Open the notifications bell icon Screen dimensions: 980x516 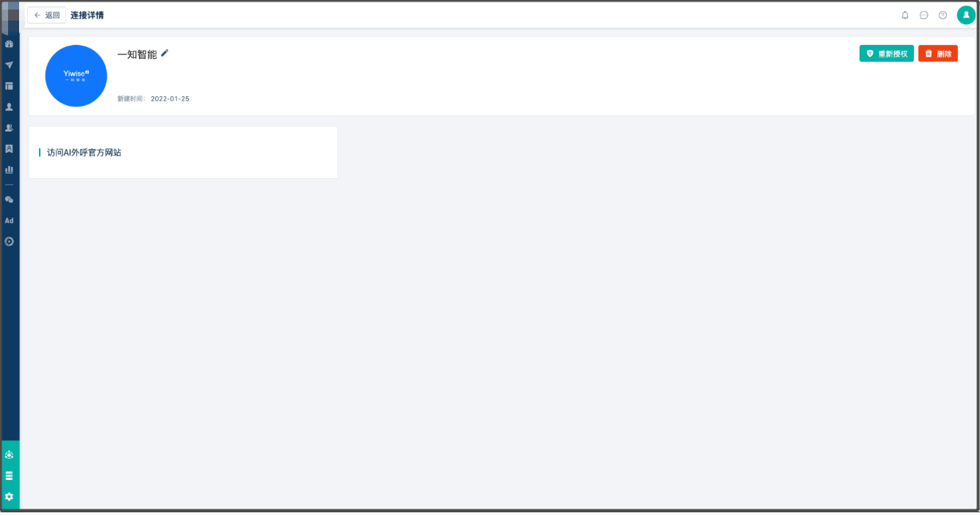[905, 15]
